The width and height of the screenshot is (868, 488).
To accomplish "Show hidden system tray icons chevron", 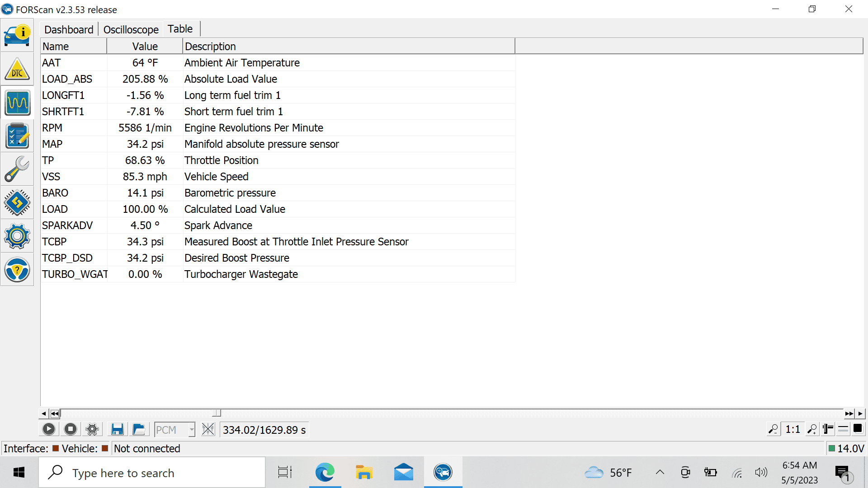I will [660, 473].
